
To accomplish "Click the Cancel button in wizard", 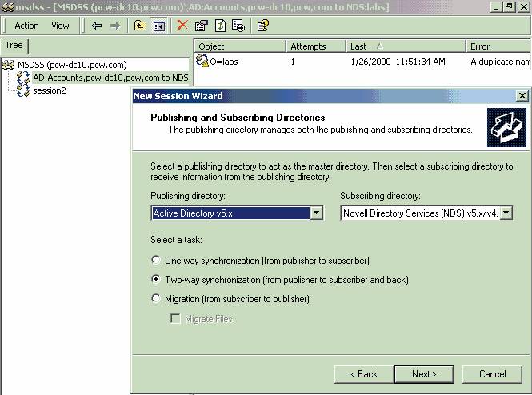I will point(492,374).
